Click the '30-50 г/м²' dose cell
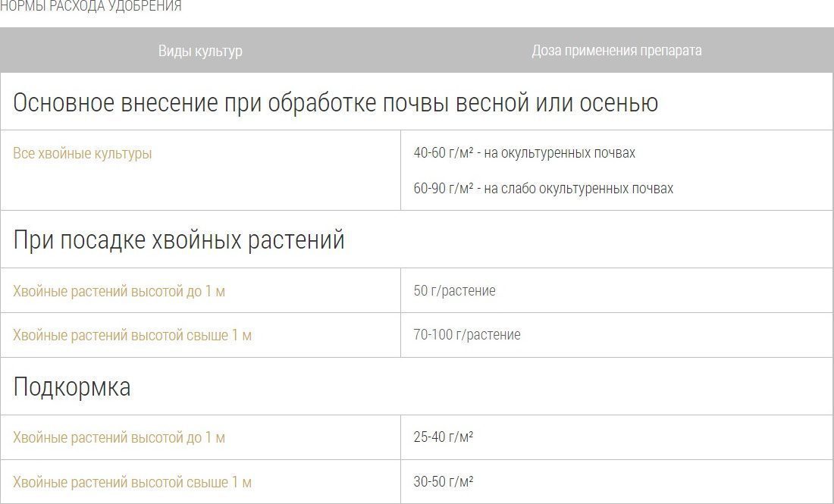 point(444,482)
